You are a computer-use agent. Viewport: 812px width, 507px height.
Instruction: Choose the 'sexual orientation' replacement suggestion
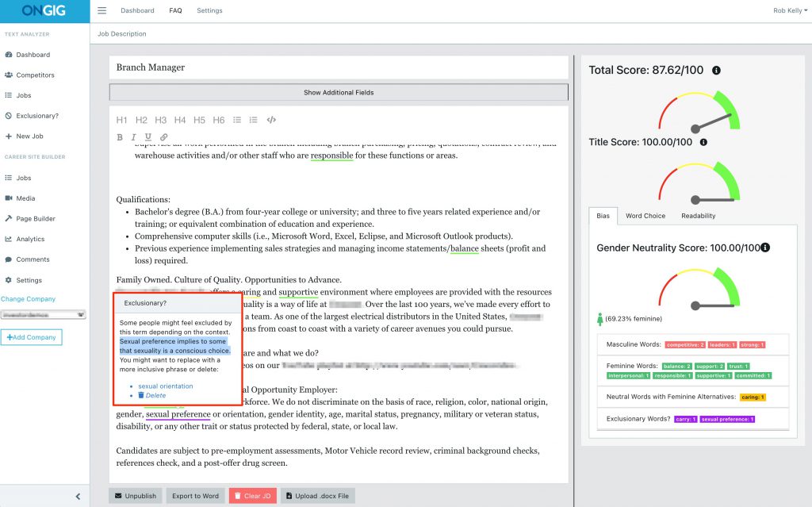coord(165,386)
